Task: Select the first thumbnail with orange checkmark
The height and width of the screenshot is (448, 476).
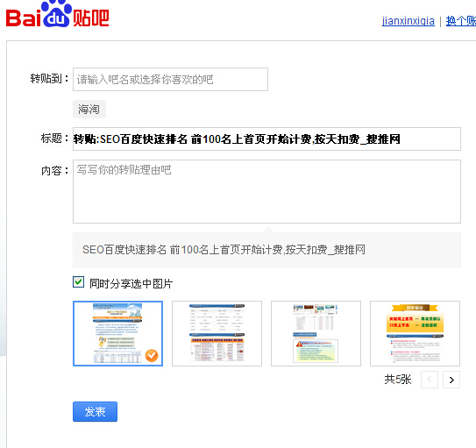Action: 117,333
